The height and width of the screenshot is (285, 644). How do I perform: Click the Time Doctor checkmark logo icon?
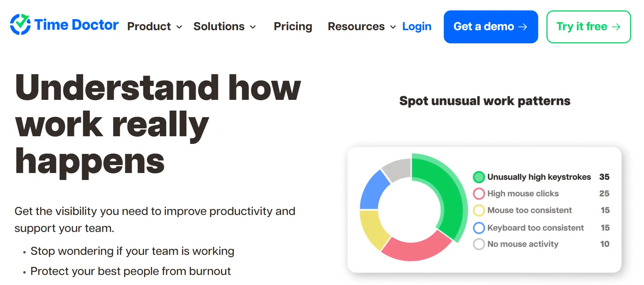[x=20, y=25]
